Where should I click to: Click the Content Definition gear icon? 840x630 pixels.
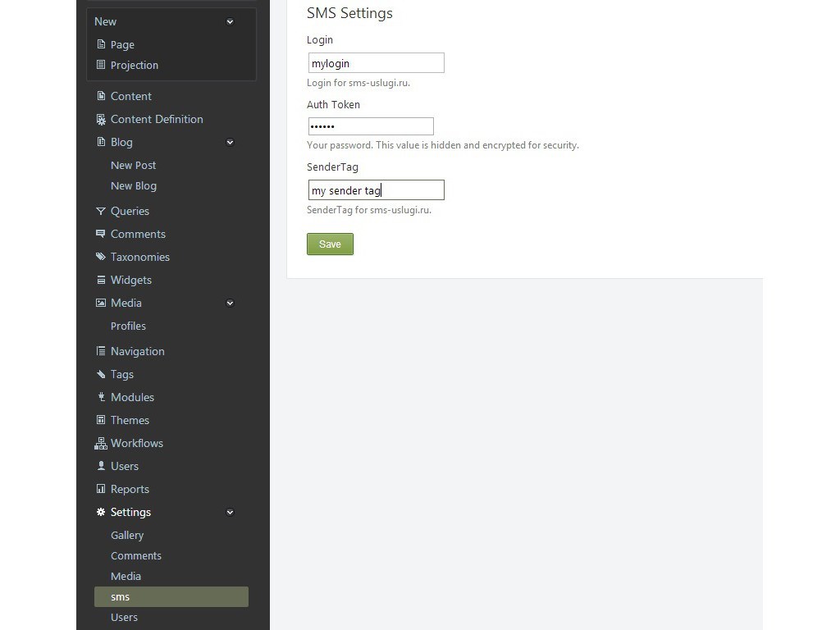pyautogui.click(x=101, y=119)
